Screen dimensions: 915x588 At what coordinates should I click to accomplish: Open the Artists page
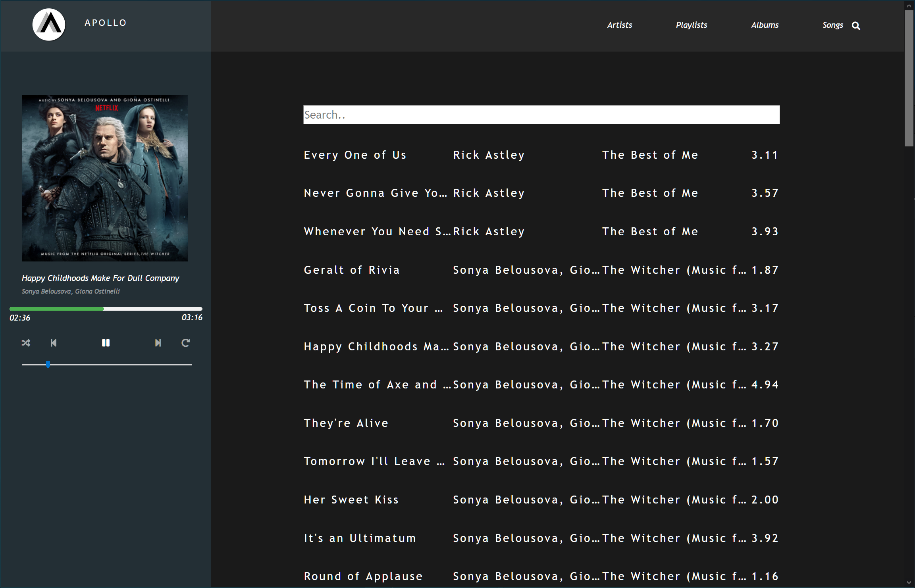pyautogui.click(x=619, y=25)
